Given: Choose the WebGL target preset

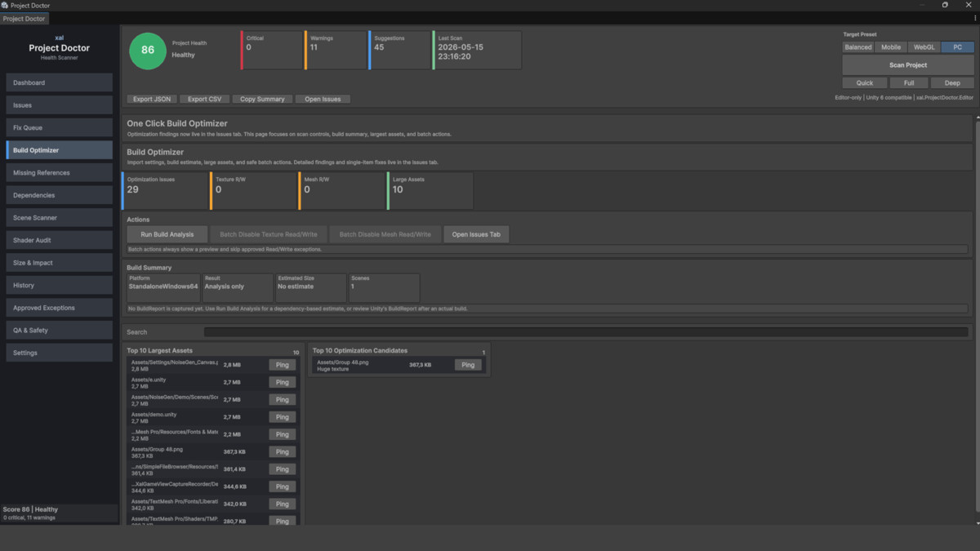Looking at the screenshot, I should click(924, 47).
